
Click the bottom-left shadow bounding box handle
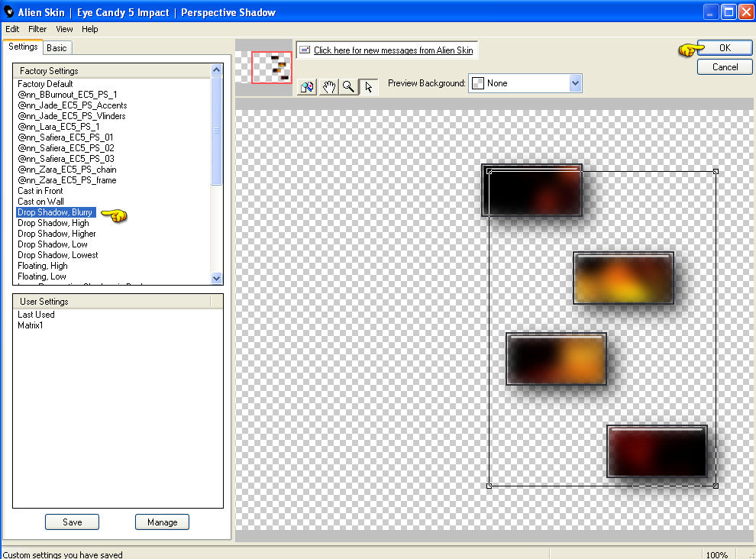pyautogui.click(x=489, y=486)
